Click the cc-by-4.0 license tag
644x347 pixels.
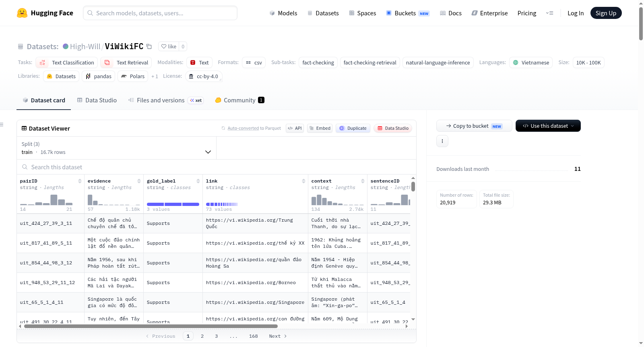204,76
